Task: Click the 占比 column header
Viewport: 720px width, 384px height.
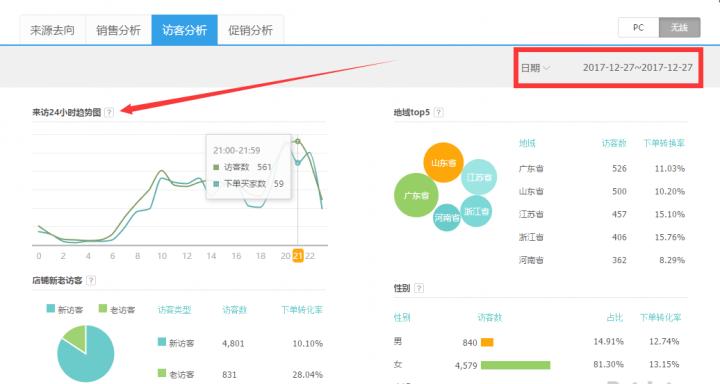Action: point(614,317)
